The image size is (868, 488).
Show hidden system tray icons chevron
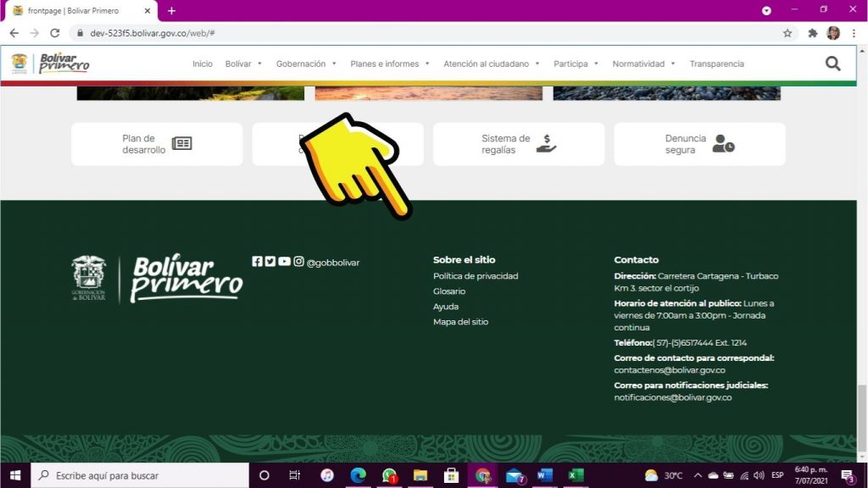[x=698, y=475]
